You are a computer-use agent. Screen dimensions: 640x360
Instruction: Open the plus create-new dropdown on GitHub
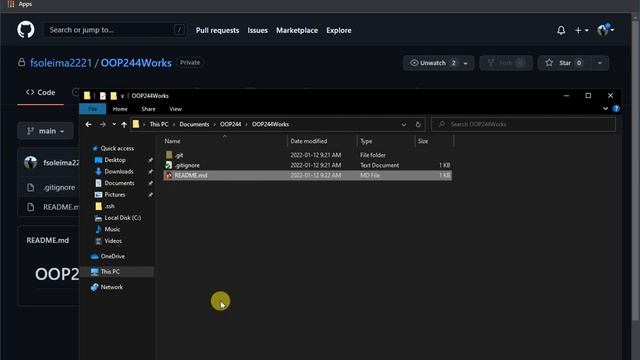pyautogui.click(x=582, y=30)
